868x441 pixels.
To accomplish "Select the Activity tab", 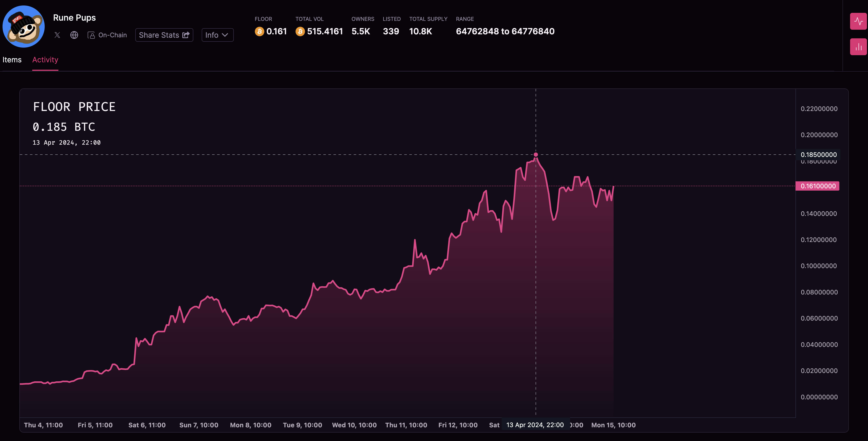I will (x=45, y=60).
